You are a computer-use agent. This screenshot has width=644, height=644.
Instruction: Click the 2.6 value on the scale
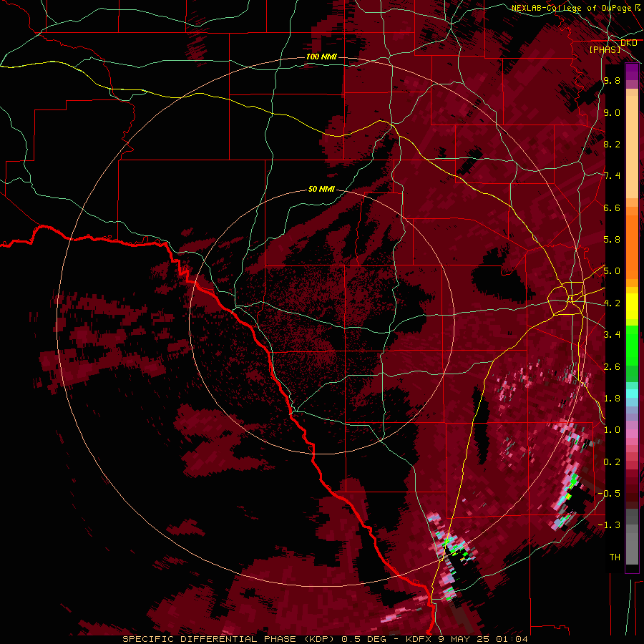[612, 367]
